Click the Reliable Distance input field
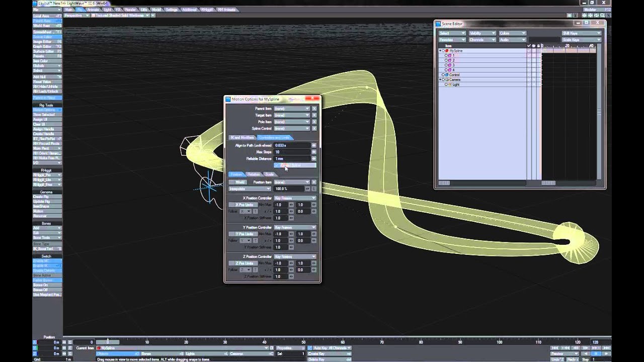This screenshot has width=644, height=362. coord(292,158)
